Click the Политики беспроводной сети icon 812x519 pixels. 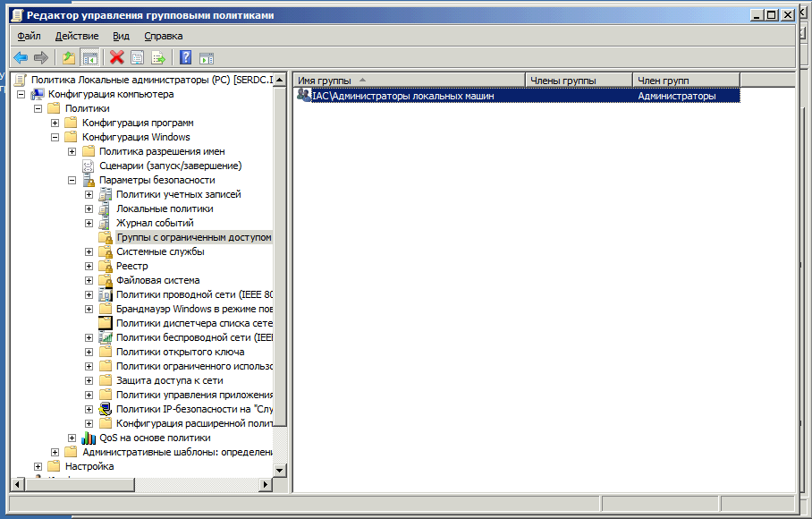(x=106, y=337)
